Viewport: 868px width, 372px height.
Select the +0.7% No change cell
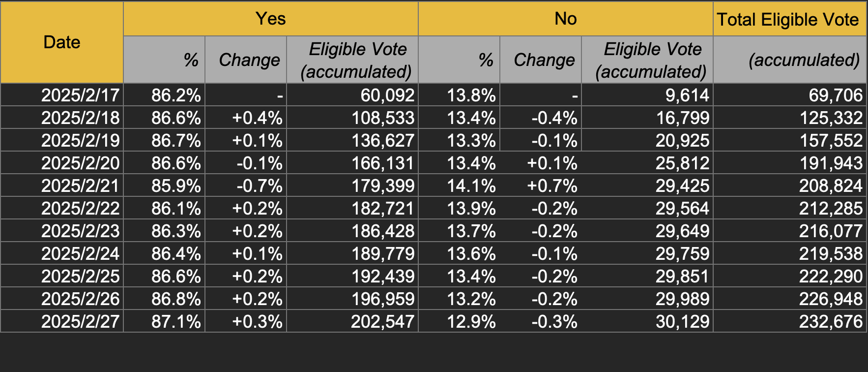pos(552,186)
